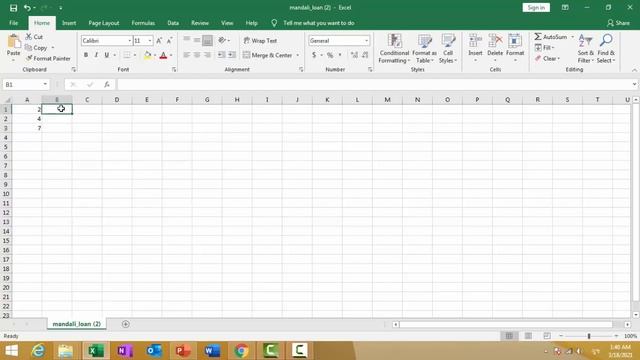
Task: Expand the font color dropdown arrow
Action: [x=171, y=55]
